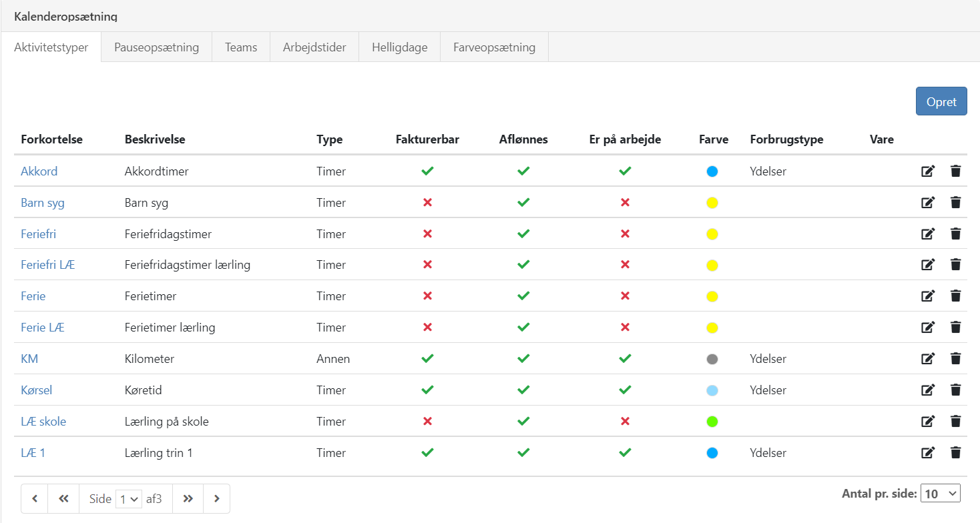Edit the Feriefridagstimer lærling row
Viewport: 980px width, 523px height.
pos(928,265)
